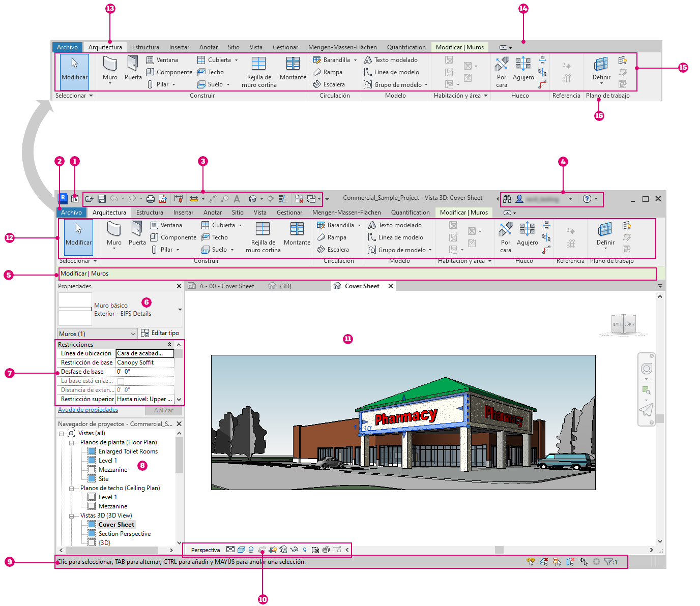The height and width of the screenshot is (606, 700).
Task: Click the ViewCube in the drawing area
Action: click(x=623, y=324)
